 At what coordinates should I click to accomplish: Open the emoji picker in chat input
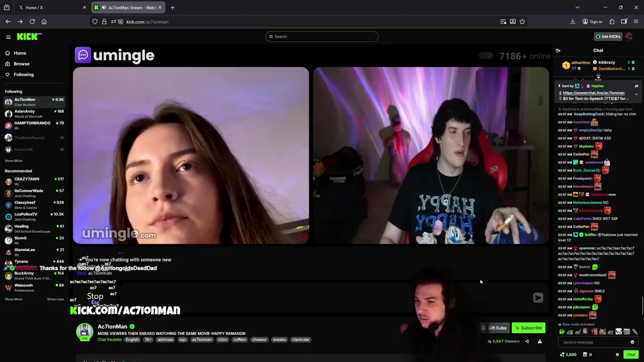pos(632,342)
